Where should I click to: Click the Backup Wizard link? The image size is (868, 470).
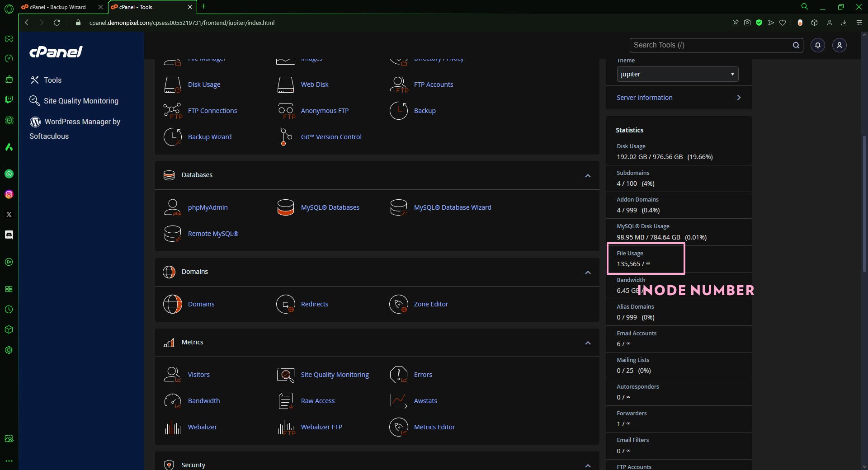point(210,137)
